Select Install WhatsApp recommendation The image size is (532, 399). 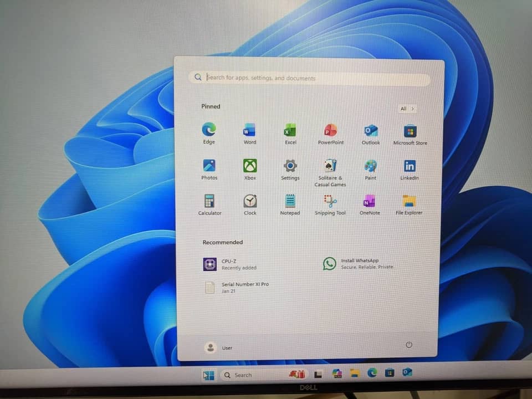[x=359, y=264]
